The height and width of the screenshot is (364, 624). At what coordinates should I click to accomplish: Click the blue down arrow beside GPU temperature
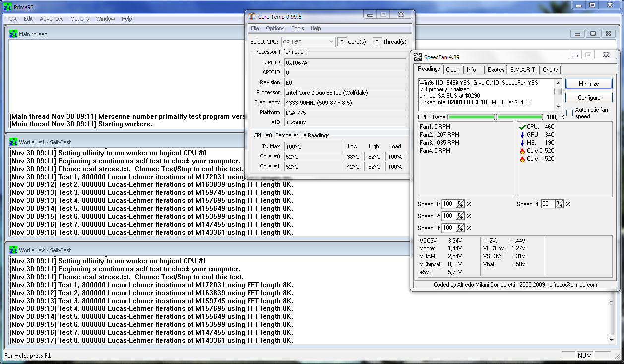tap(522, 135)
